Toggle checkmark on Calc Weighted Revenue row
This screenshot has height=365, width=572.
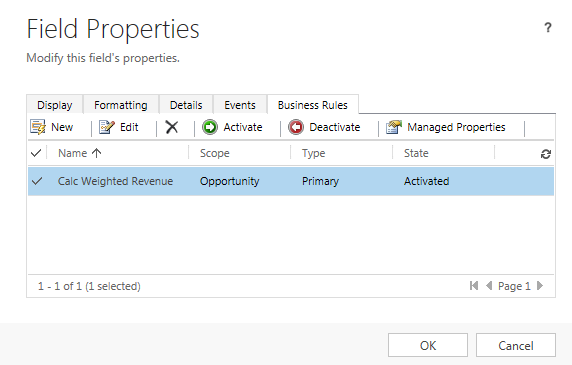pos(37,181)
